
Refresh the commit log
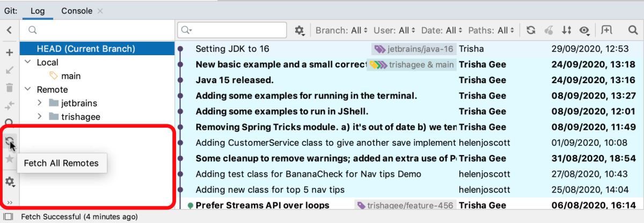tap(531, 31)
